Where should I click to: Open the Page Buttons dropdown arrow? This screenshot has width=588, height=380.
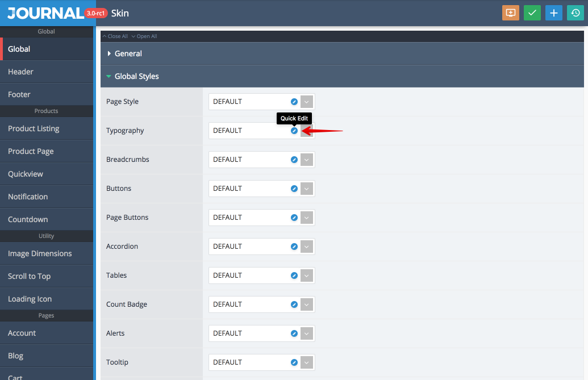pos(307,218)
